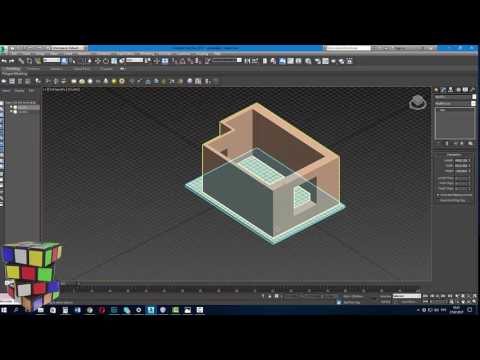The image size is (480, 360).
Task: Open the Help menu
Action: pyautogui.click(x=217, y=54)
